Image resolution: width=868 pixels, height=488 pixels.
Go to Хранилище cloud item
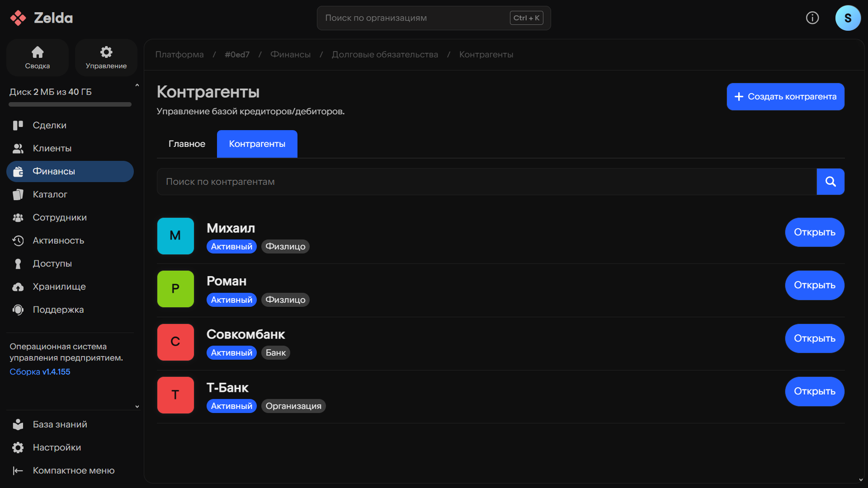coord(59,286)
